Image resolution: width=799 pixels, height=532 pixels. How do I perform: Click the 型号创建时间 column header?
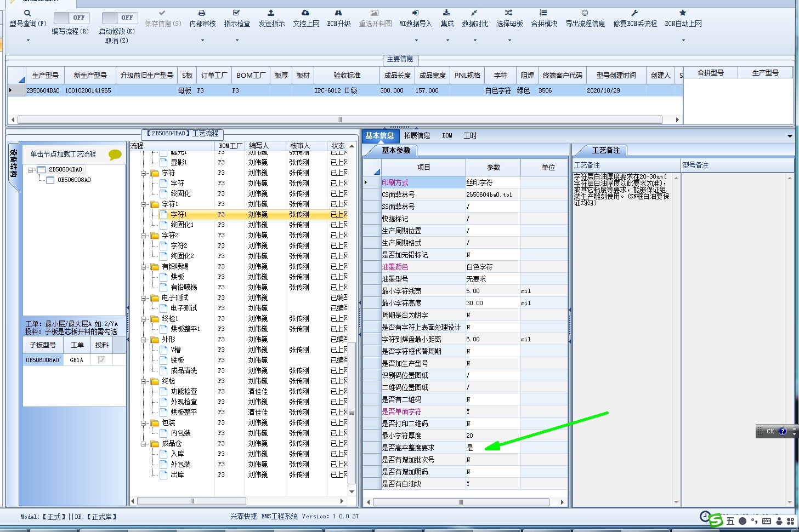click(616, 76)
